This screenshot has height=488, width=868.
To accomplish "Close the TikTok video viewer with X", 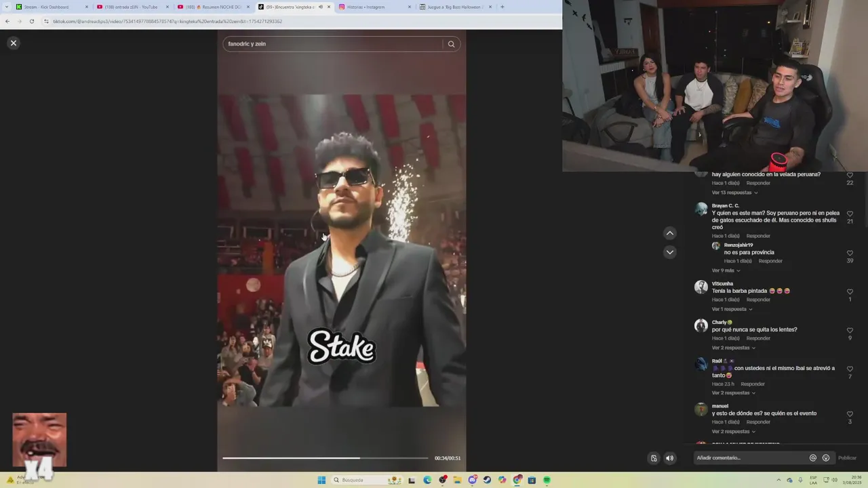I will click(x=13, y=43).
